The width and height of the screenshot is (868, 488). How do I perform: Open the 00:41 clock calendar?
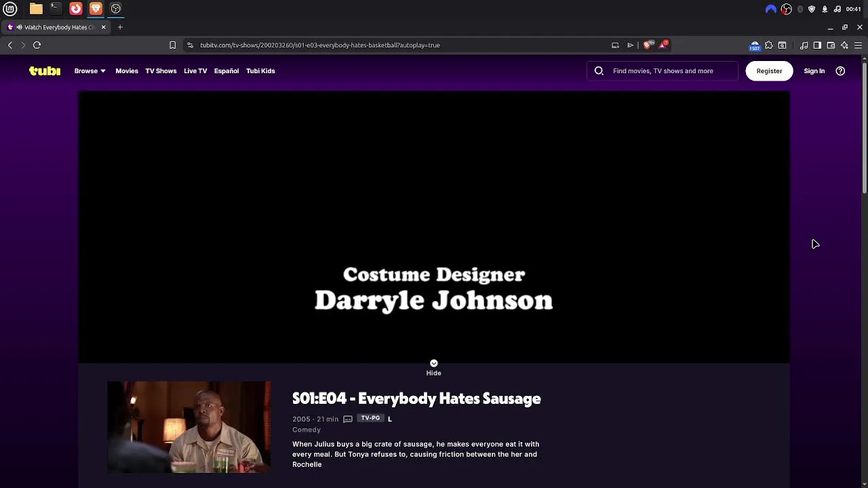click(854, 9)
